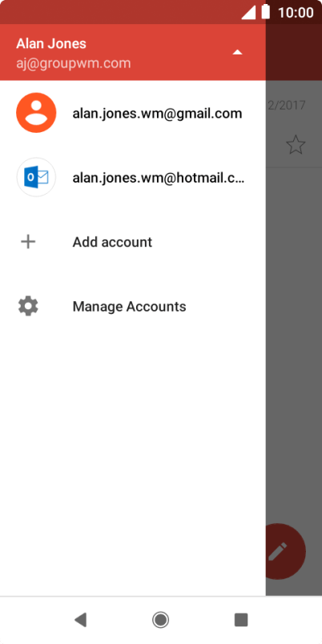Viewport: 322px width, 644px height.
Task: Tap the Outlook account icon
Action: [36, 178]
